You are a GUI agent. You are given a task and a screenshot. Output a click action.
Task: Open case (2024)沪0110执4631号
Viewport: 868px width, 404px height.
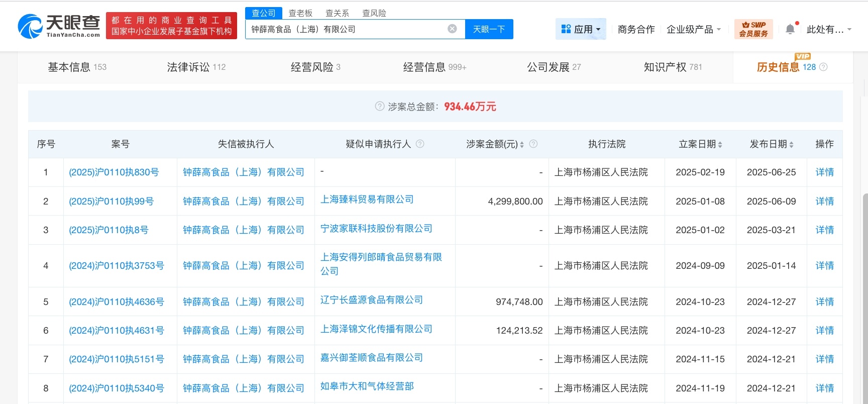pos(117,331)
